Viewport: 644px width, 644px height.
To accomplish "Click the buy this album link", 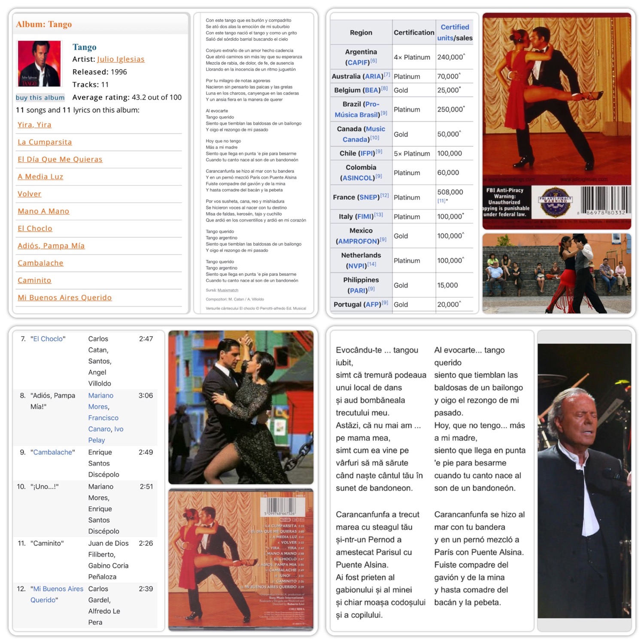I will tap(40, 97).
